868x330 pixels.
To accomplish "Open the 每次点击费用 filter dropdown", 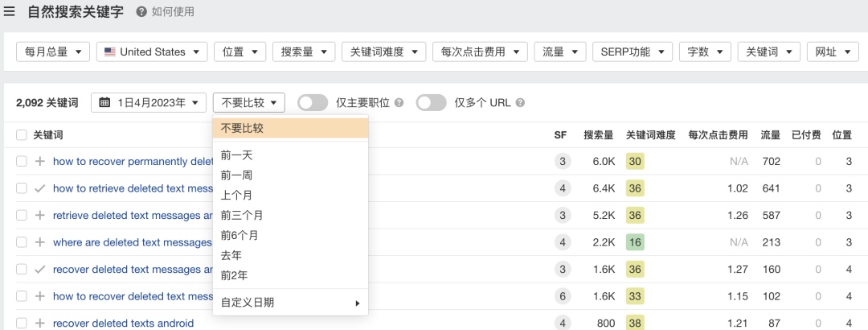I will tap(480, 52).
